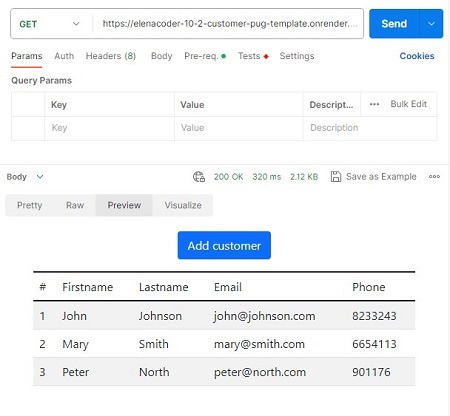Click the Add customer button
The height and width of the screenshot is (416, 450).
(224, 245)
